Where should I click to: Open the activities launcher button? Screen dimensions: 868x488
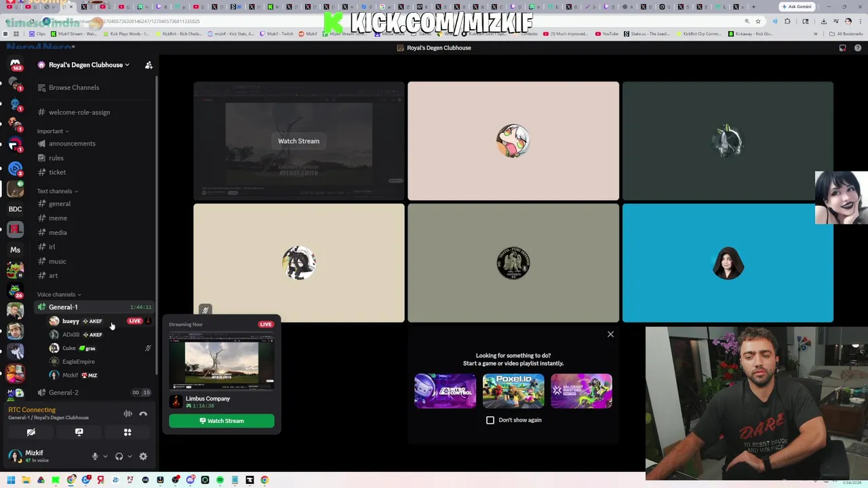point(127,432)
